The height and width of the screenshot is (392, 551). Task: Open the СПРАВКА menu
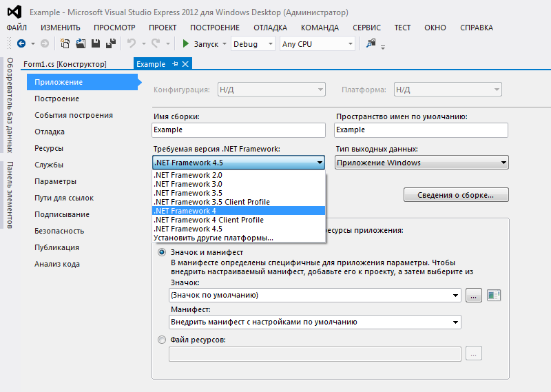click(x=477, y=28)
